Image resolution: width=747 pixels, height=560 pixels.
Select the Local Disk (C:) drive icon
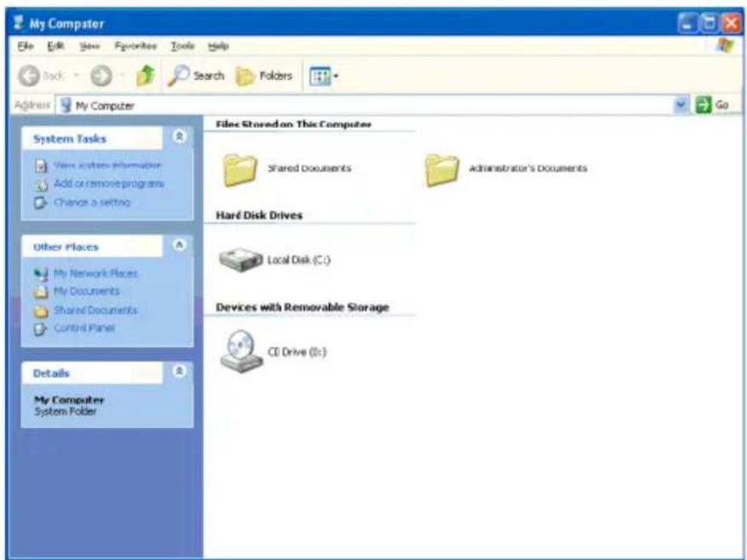pyautogui.click(x=240, y=259)
